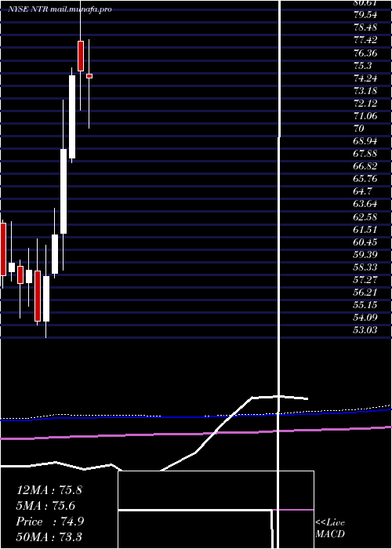This screenshot has width=392, height=549.
Task: Click the 57.27 price axis label
Action: coord(366,280)
